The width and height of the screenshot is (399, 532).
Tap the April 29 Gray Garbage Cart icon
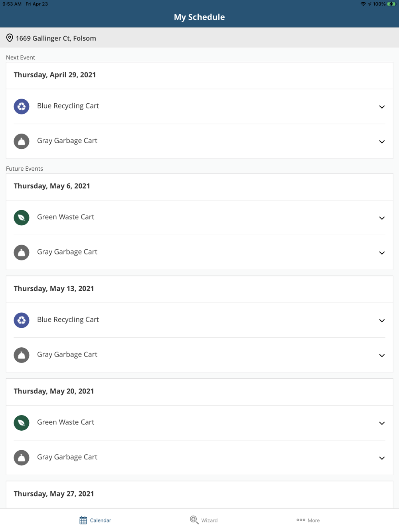pyautogui.click(x=22, y=141)
